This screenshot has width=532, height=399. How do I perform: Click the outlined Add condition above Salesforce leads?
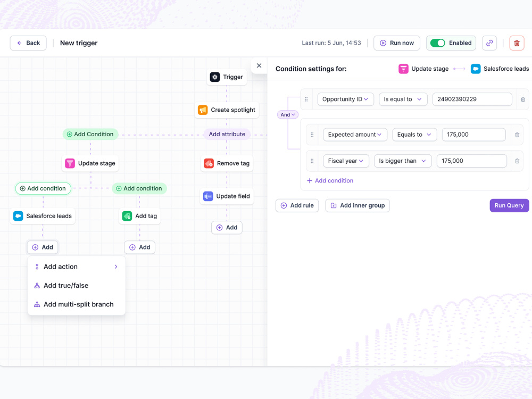tap(43, 189)
